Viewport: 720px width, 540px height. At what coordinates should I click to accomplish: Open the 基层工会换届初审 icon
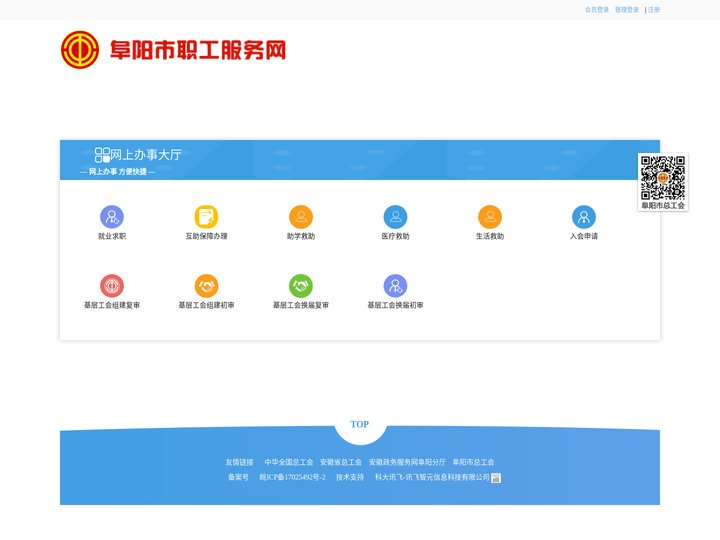(395, 286)
